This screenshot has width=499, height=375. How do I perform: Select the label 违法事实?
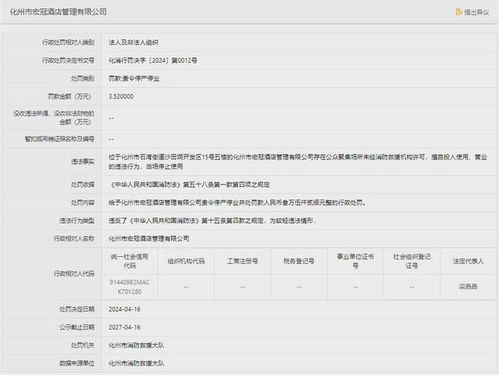point(82,161)
